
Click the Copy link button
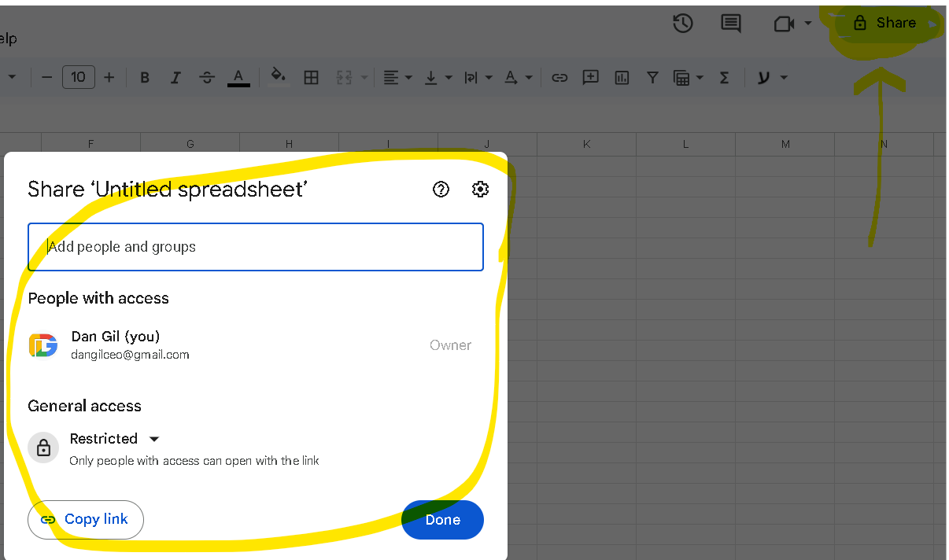[86, 520]
